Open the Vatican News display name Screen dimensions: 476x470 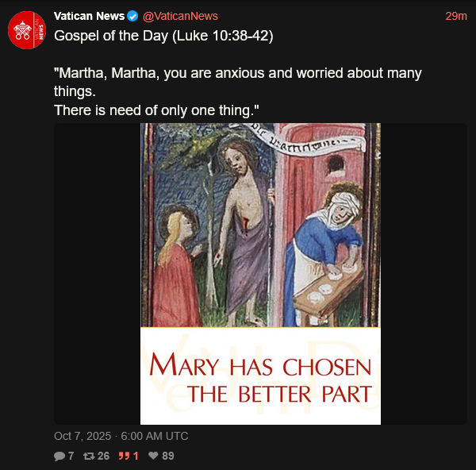tap(89, 17)
